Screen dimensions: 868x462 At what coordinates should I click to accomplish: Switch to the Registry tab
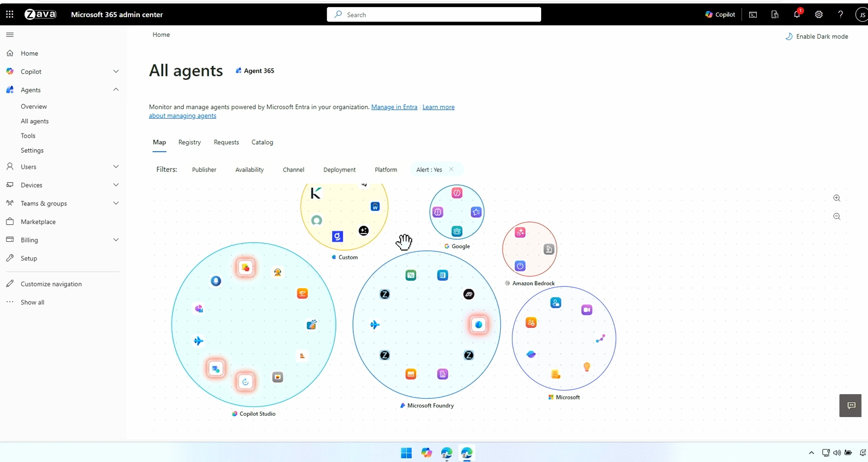click(189, 142)
